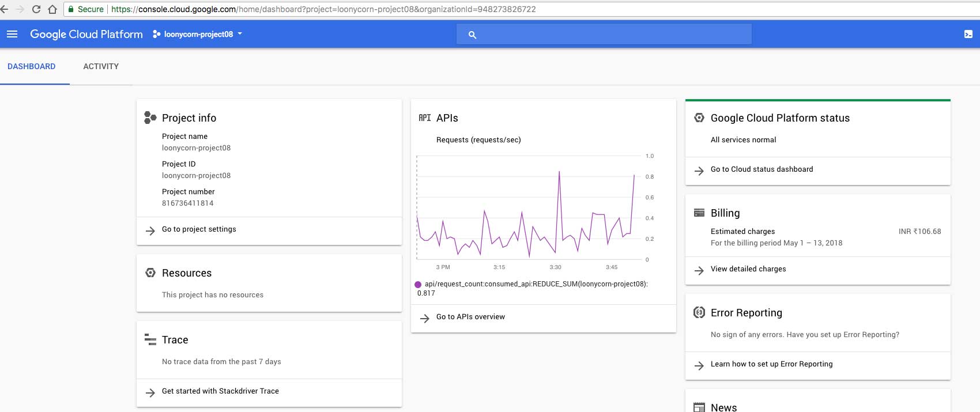Screen dimensions: 980x412
Task: Click View detailed charges link
Action: coord(748,269)
